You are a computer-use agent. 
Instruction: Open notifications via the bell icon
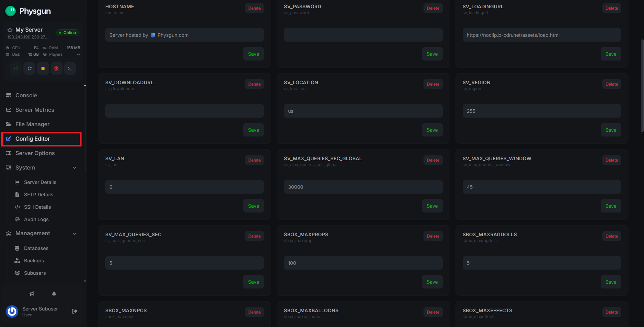click(x=54, y=294)
